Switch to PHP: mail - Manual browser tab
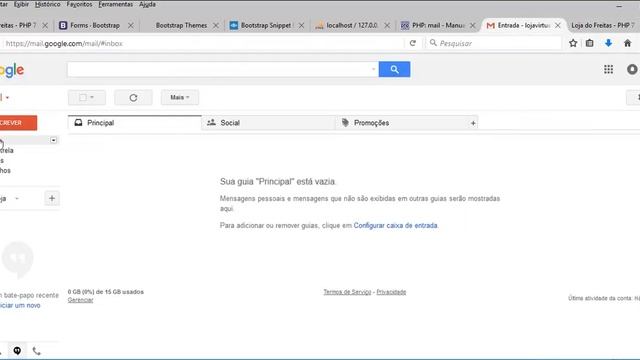640x360 pixels. pos(438,25)
